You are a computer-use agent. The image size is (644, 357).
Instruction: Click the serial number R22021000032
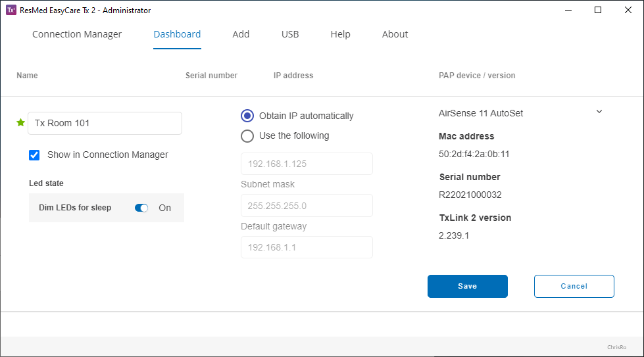(x=470, y=195)
